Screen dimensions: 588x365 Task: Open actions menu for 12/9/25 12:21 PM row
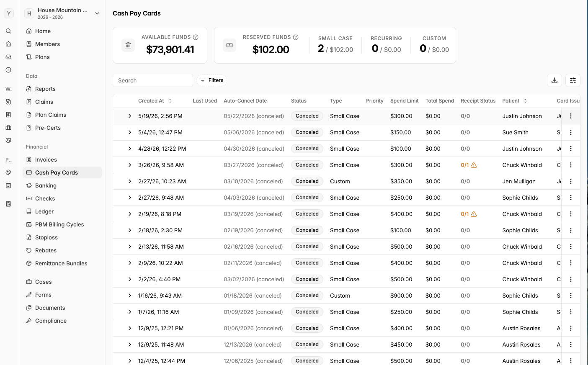pyautogui.click(x=571, y=328)
